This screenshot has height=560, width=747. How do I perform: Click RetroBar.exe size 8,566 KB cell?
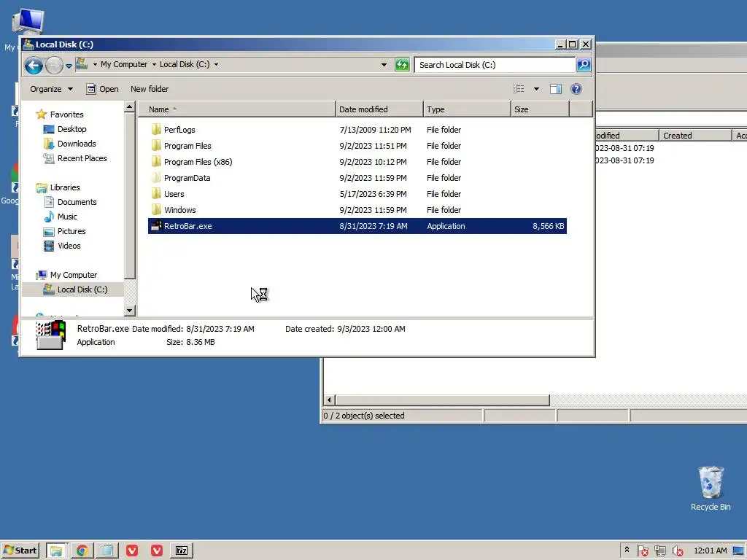[548, 226]
